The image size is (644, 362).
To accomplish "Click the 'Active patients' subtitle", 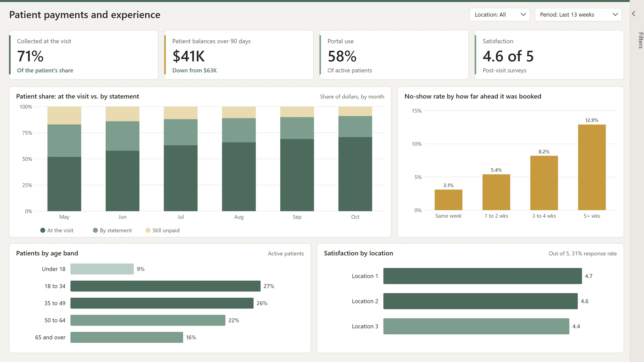I will tap(286, 253).
